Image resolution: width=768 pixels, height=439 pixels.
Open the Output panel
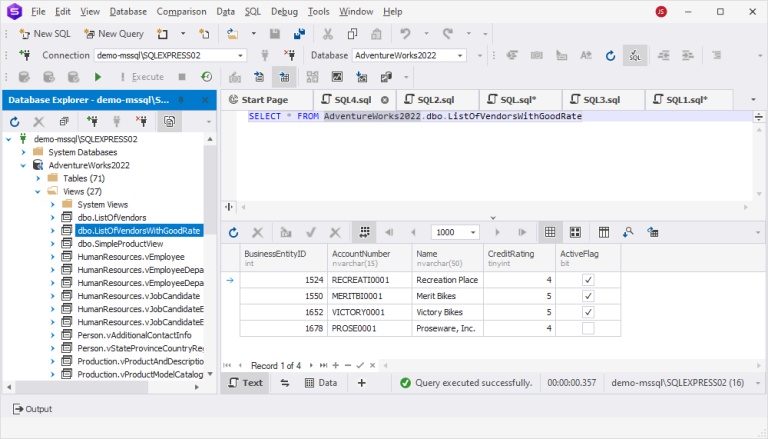click(32, 409)
